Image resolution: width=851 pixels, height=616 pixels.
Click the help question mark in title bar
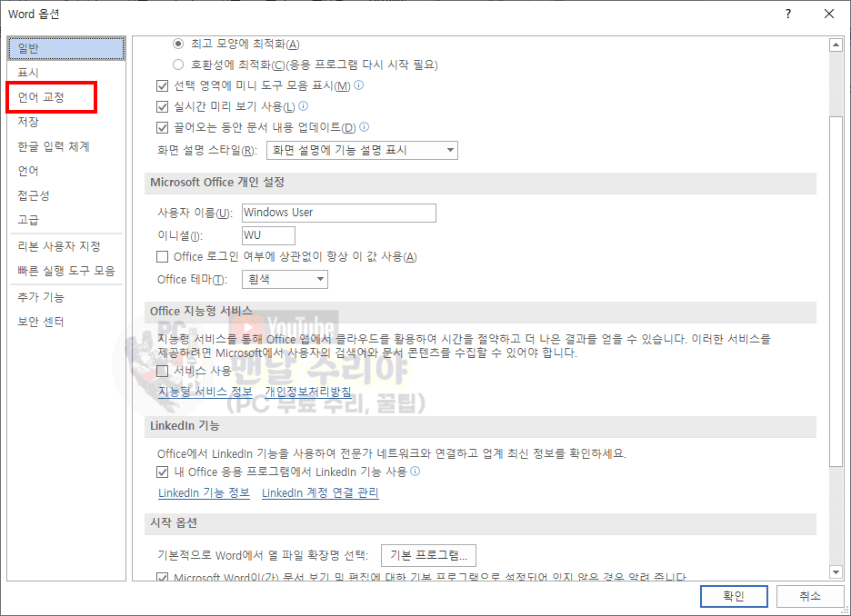(x=788, y=15)
